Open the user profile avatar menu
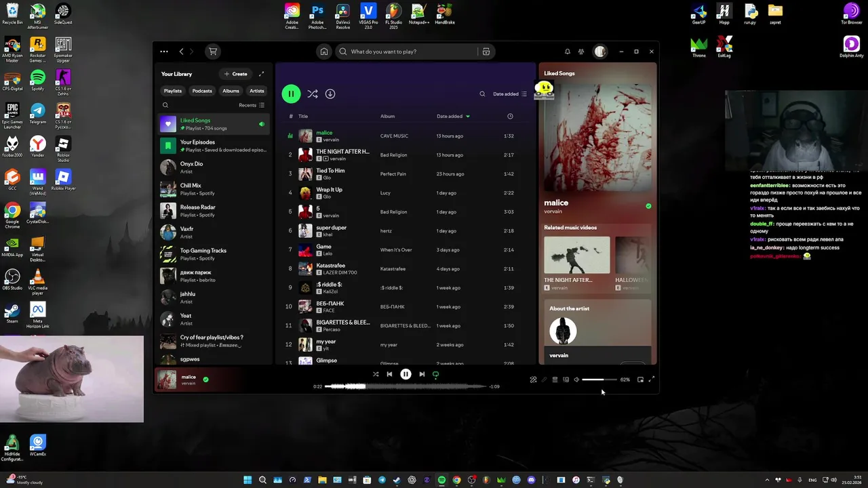 click(600, 52)
